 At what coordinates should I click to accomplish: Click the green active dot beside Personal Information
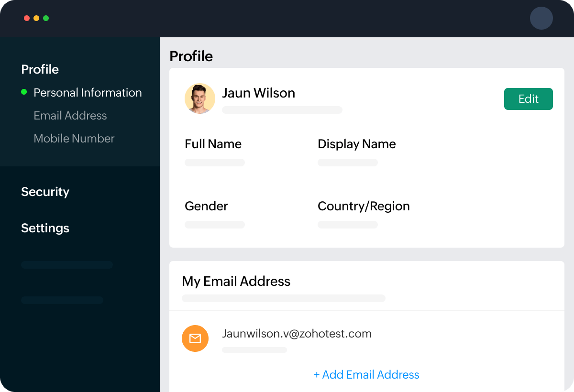pos(24,92)
